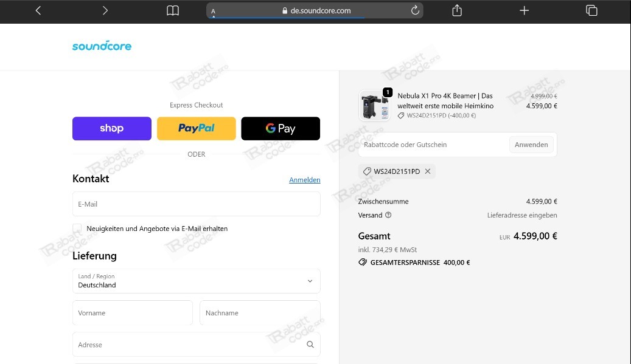The image size is (631, 364).
Task: Enable Neuigkeiten und Angebote via E-Mail checkbox
Action: [x=77, y=228]
